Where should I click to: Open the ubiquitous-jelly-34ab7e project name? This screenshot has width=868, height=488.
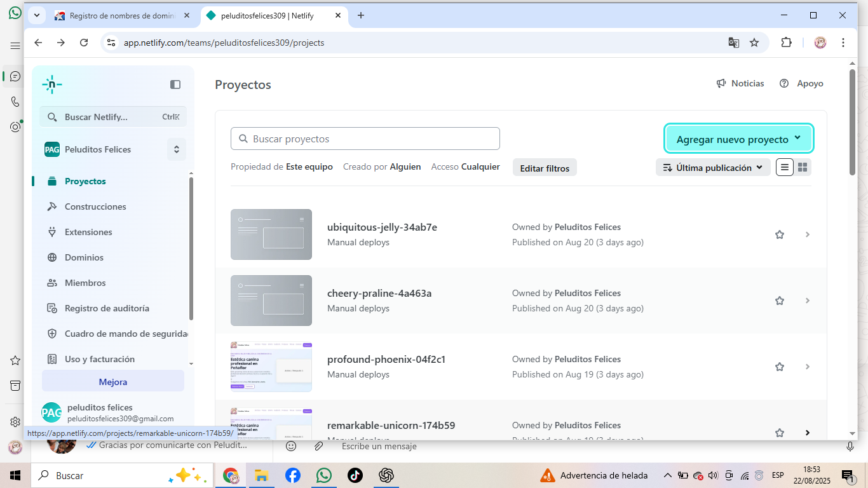pos(382,227)
